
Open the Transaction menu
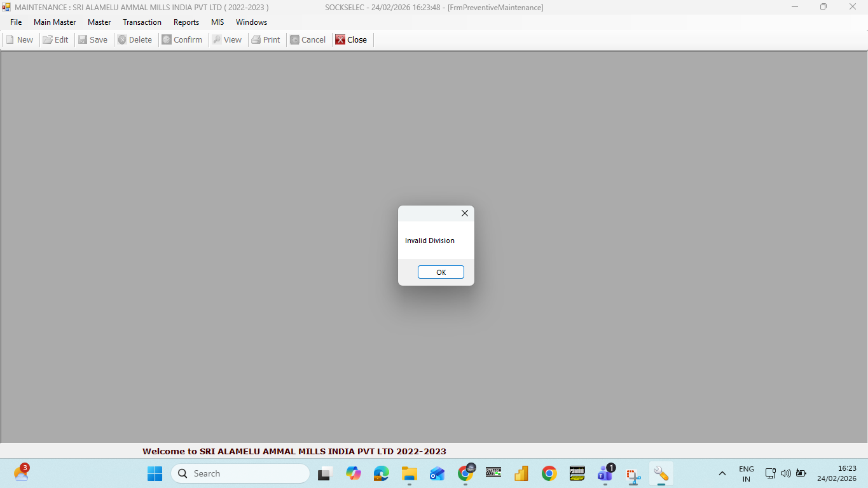tap(142, 22)
